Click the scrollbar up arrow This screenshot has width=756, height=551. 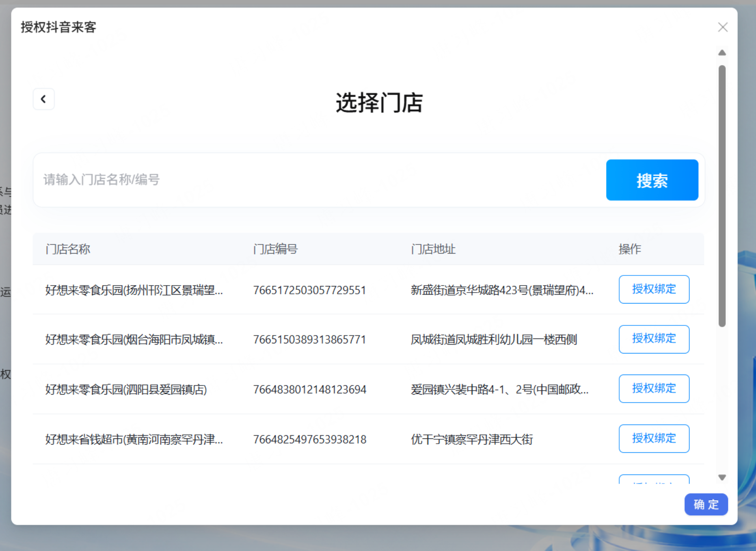[x=722, y=53]
